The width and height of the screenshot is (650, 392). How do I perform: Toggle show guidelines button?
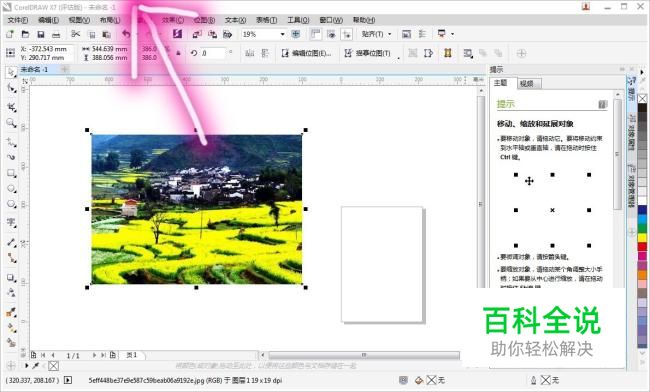click(x=347, y=34)
